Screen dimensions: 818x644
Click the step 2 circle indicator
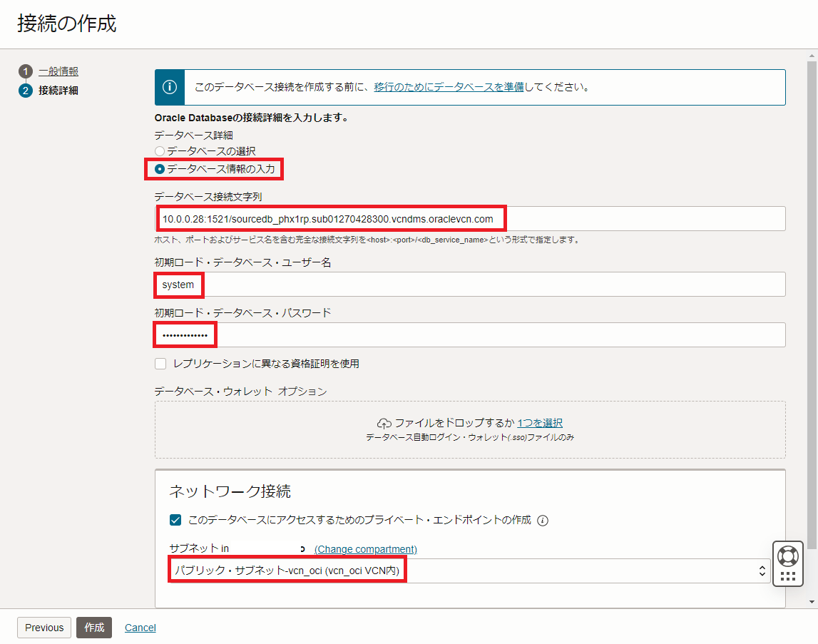tap(26, 91)
